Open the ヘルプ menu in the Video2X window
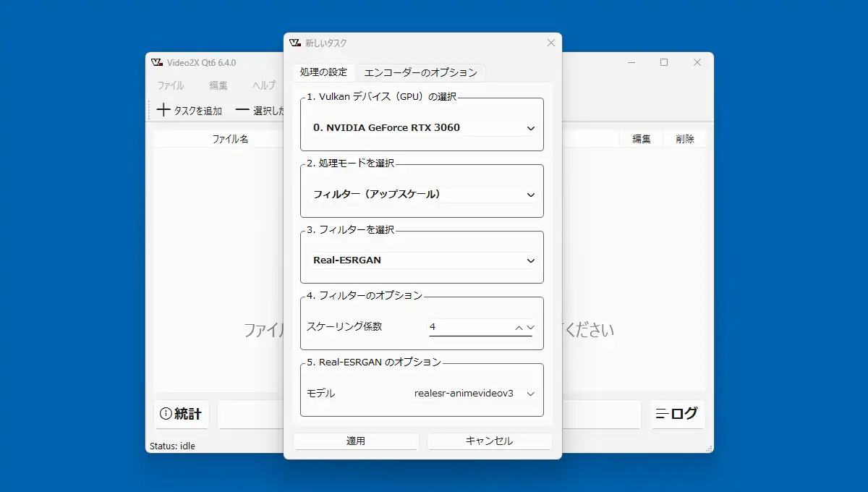The width and height of the screenshot is (868, 492). point(263,85)
